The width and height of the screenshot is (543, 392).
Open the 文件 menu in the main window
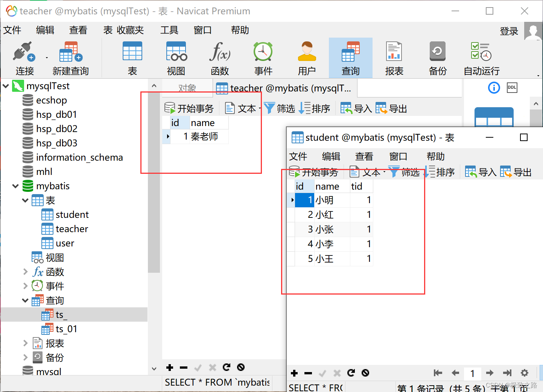(12, 30)
